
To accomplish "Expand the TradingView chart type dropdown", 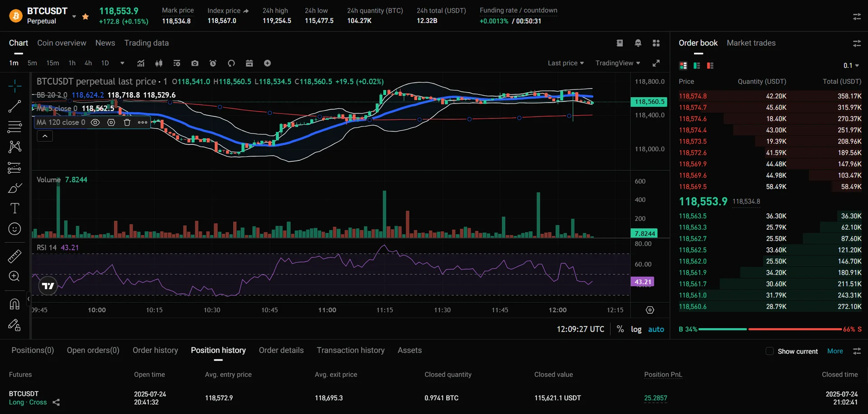I will (x=618, y=63).
